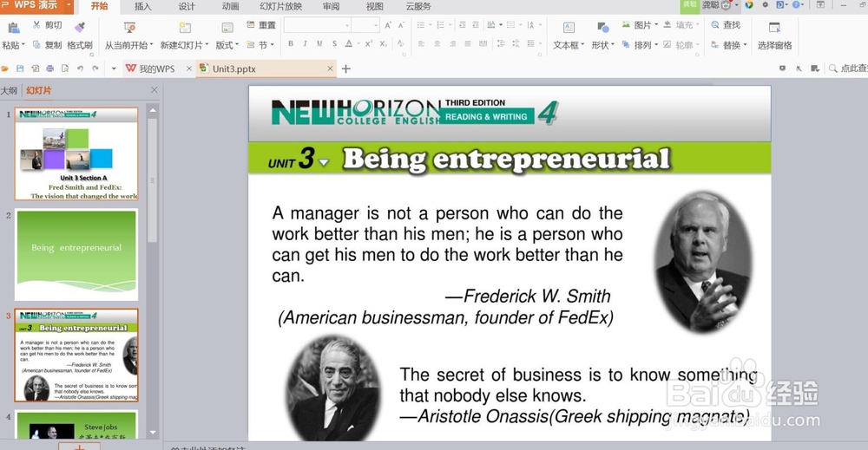This screenshot has height=450, width=868.
Task: Toggle justify text alignment
Action: click(468, 43)
